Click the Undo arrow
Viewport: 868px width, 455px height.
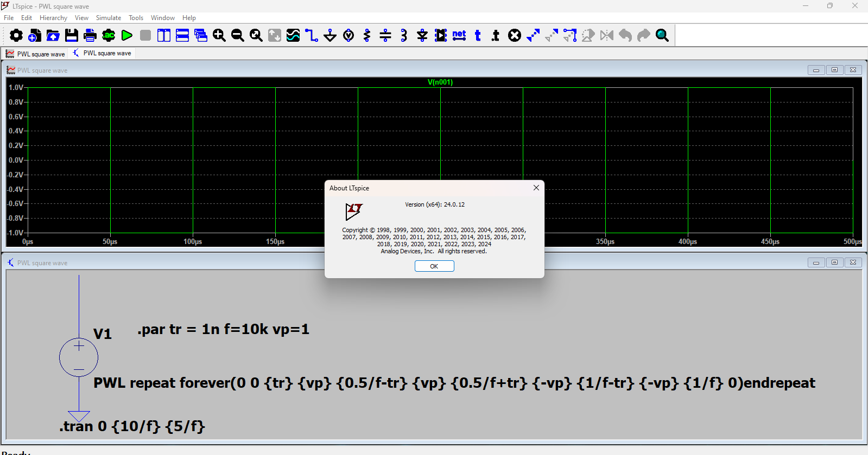[625, 35]
